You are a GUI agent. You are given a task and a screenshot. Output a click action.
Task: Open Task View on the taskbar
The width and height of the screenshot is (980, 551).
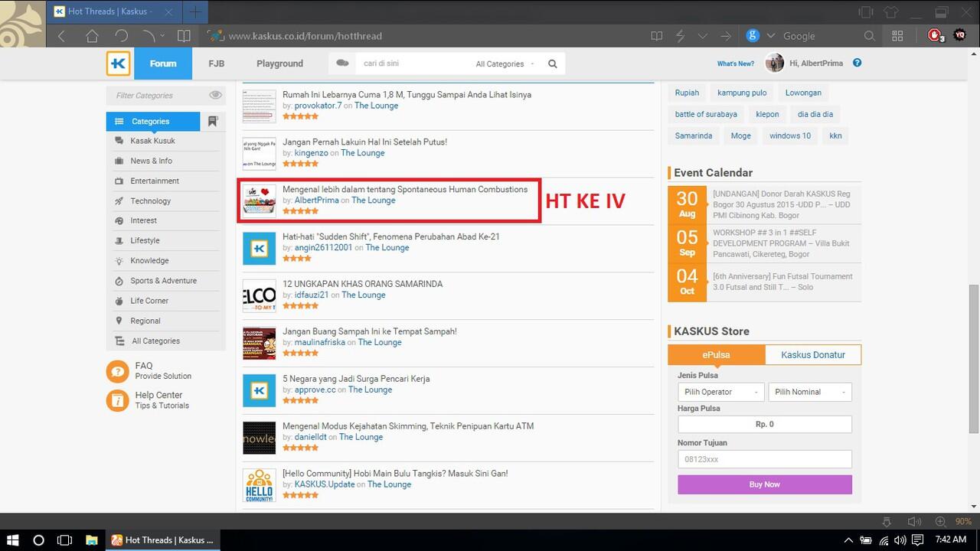tap(65, 540)
